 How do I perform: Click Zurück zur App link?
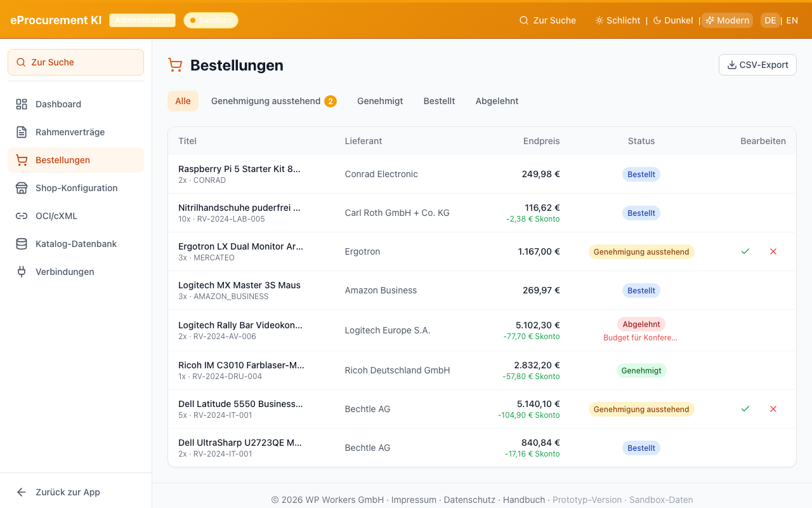[67, 492]
